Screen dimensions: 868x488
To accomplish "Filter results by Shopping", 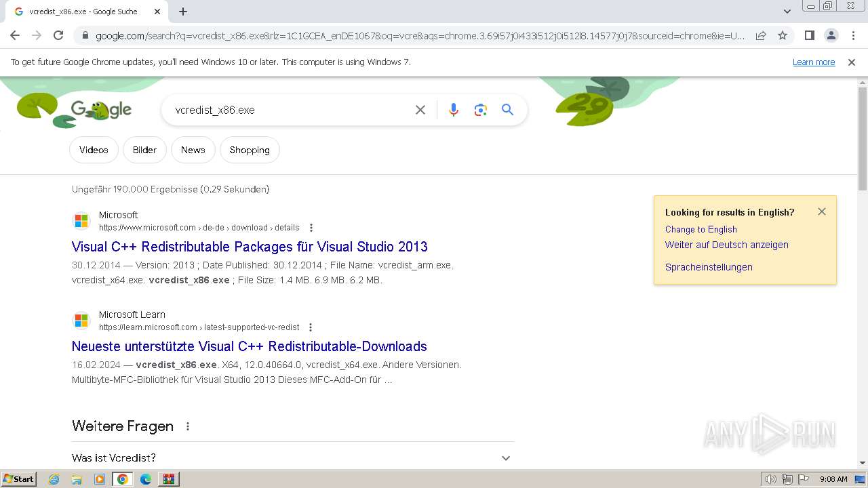I will pyautogui.click(x=250, y=150).
